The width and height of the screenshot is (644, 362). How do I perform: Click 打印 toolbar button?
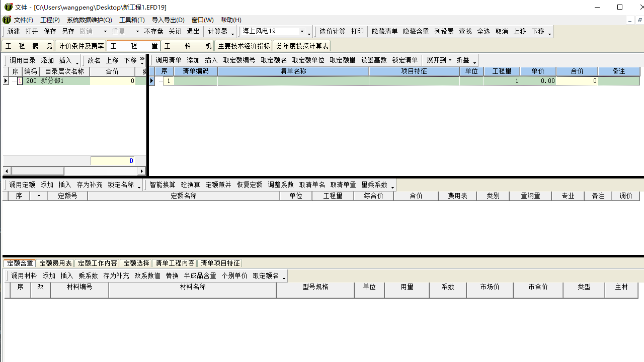click(x=357, y=31)
